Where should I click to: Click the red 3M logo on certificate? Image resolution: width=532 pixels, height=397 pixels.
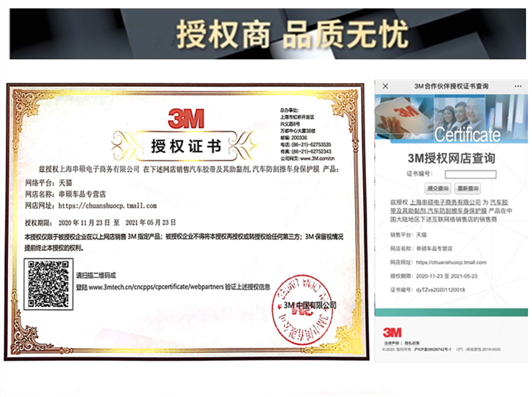(x=186, y=118)
